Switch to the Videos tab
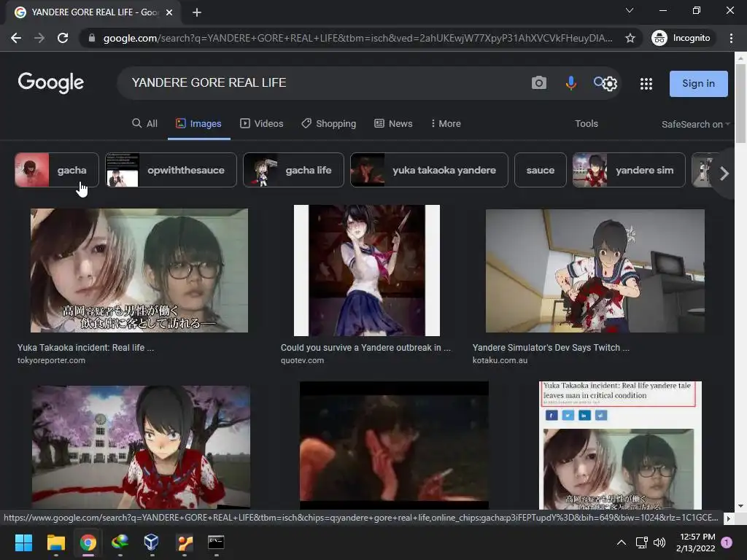The width and height of the screenshot is (747, 560). click(262, 124)
